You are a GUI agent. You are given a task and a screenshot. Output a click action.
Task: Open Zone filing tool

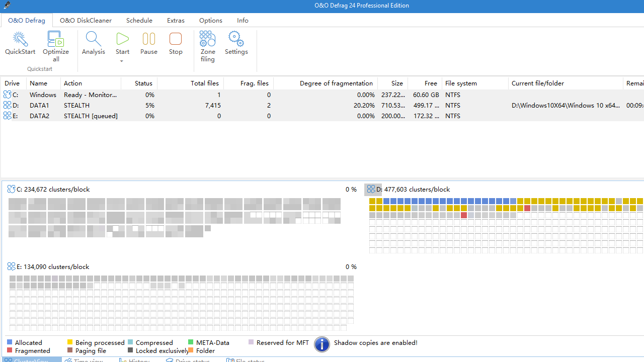tap(208, 39)
